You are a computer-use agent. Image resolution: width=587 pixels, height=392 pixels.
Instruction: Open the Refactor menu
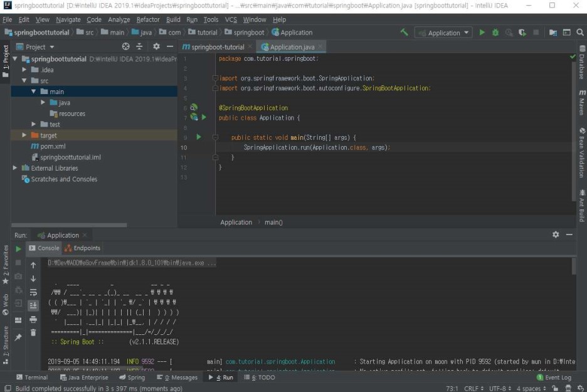(148, 19)
